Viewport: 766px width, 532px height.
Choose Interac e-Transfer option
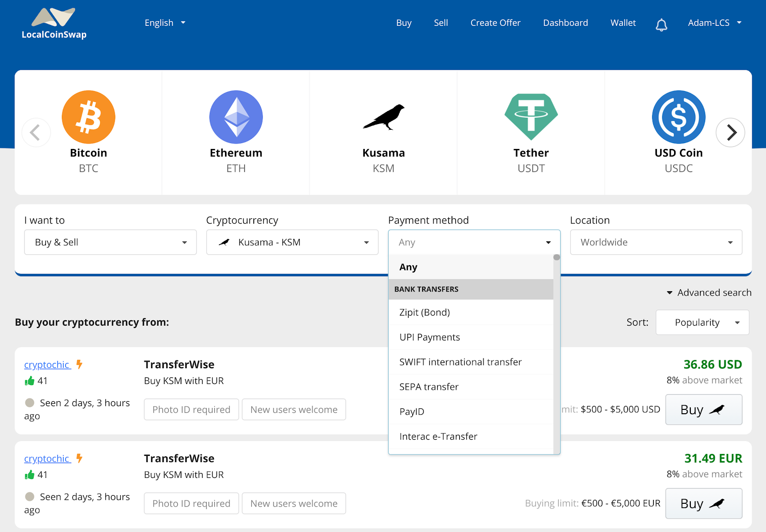coord(471,436)
